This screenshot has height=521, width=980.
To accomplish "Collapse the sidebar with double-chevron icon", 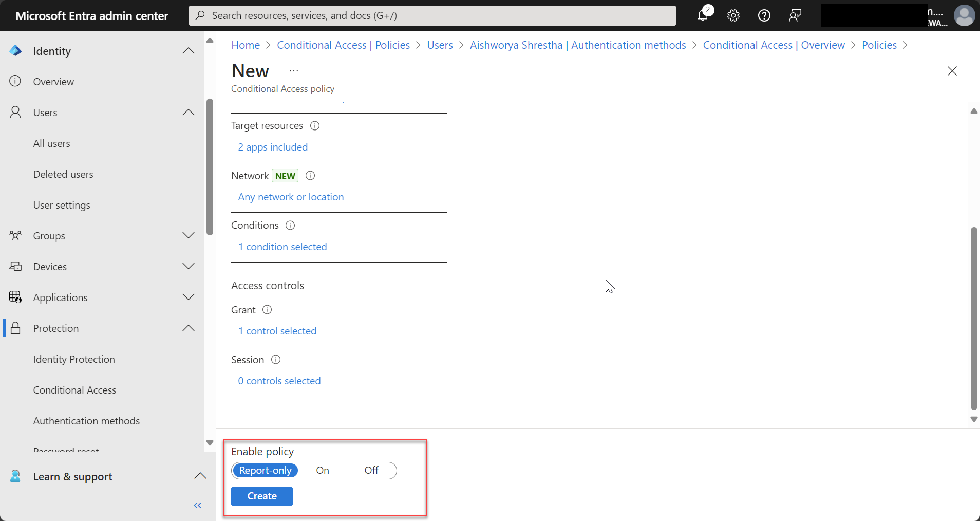I will coord(197,506).
